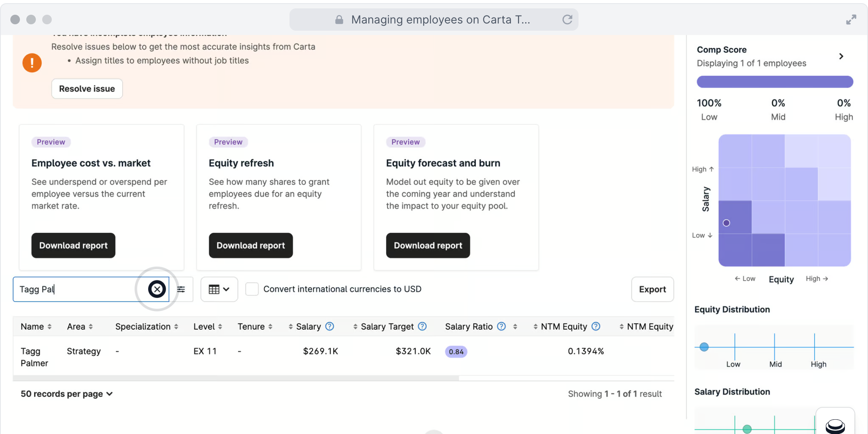Sort by Specialization column header
This screenshot has width=868, height=434.
point(146,326)
